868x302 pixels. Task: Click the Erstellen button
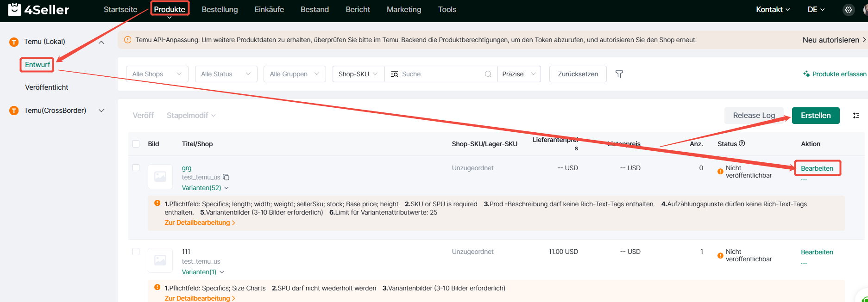[816, 116]
